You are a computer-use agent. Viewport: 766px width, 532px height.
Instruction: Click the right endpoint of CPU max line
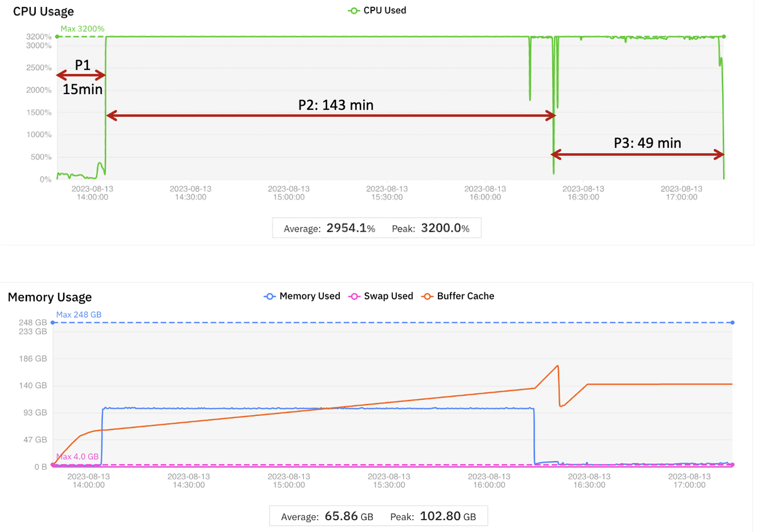coord(724,36)
